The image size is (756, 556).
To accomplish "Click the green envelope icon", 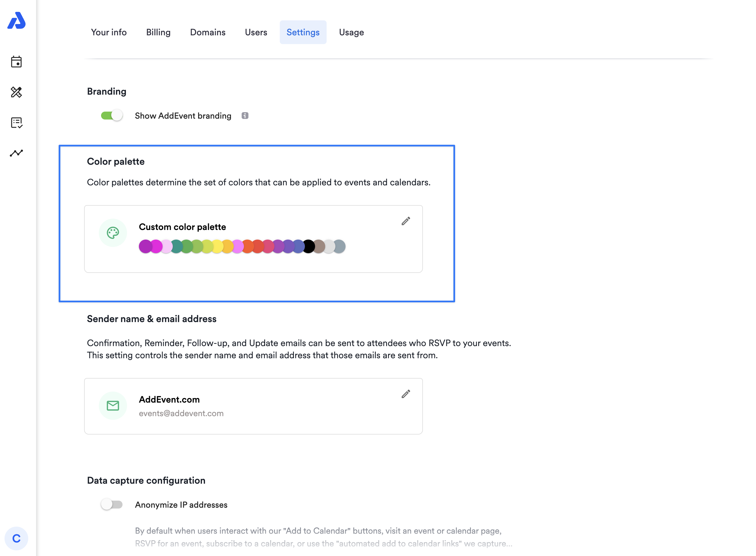I will 113,406.
